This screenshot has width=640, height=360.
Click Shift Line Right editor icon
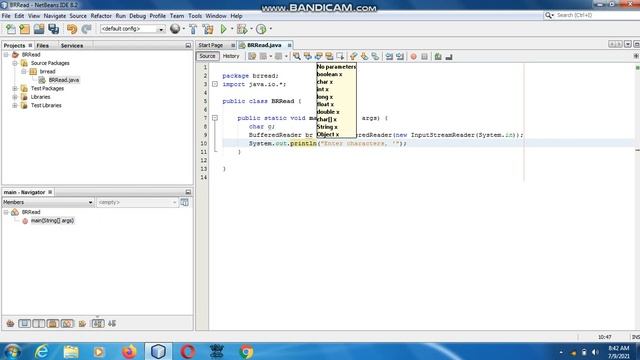click(400, 56)
